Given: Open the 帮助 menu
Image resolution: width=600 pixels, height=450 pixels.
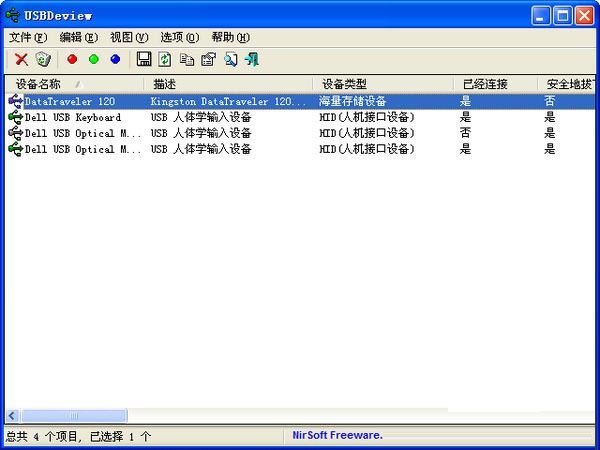Looking at the screenshot, I should click(230, 37).
